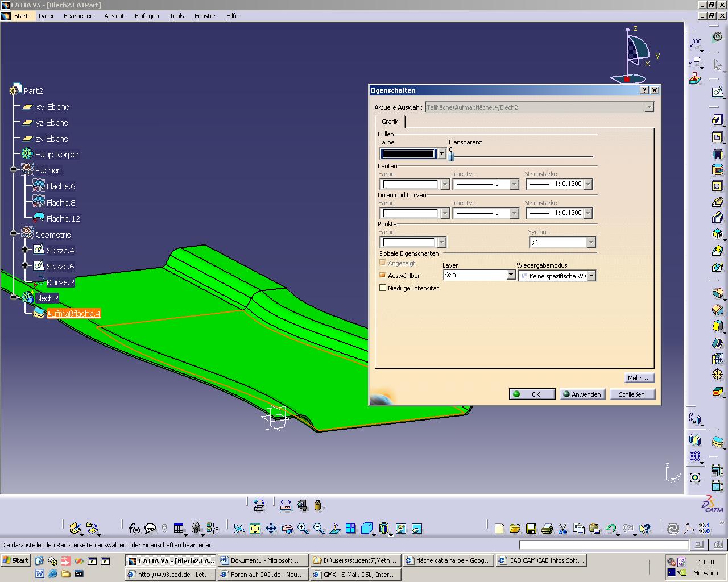The width and height of the screenshot is (728, 582).
Task: Toggle the Auswählbar checkbox
Action: point(382,275)
